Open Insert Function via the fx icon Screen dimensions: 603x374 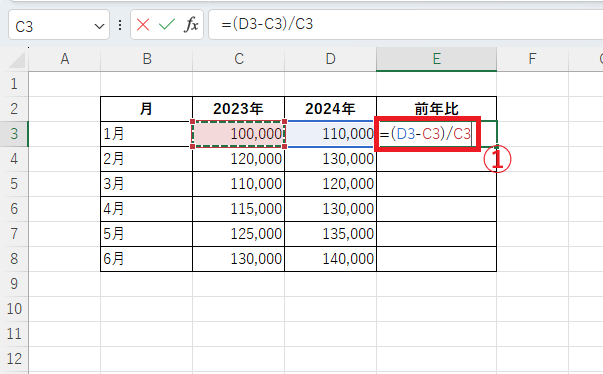(x=191, y=25)
